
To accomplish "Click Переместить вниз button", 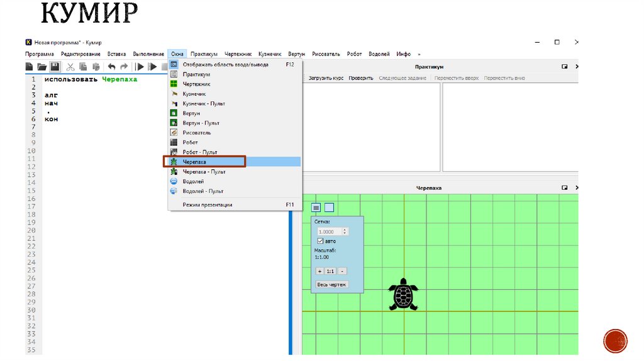I will click(x=504, y=78).
